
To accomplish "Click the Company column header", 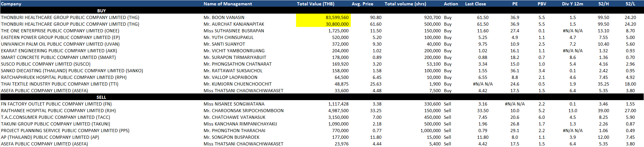I will point(11,4).
